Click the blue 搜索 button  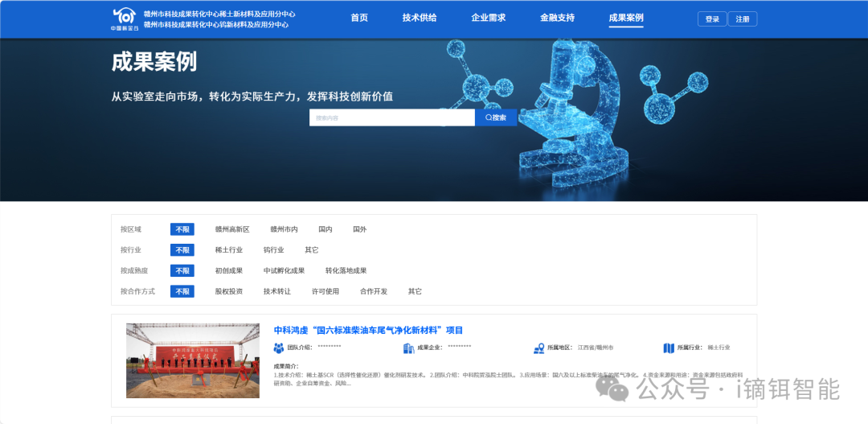[496, 117]
